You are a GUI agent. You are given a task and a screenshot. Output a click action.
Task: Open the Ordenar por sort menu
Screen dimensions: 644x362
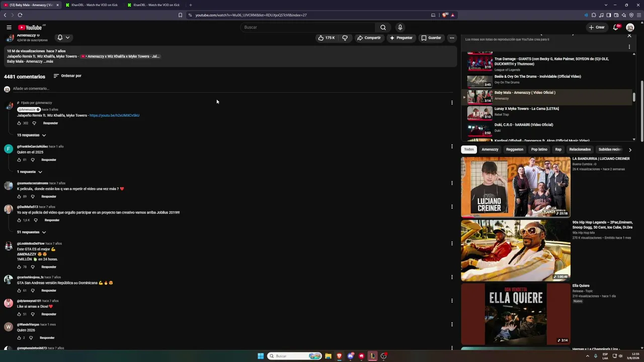pos(67,76)
